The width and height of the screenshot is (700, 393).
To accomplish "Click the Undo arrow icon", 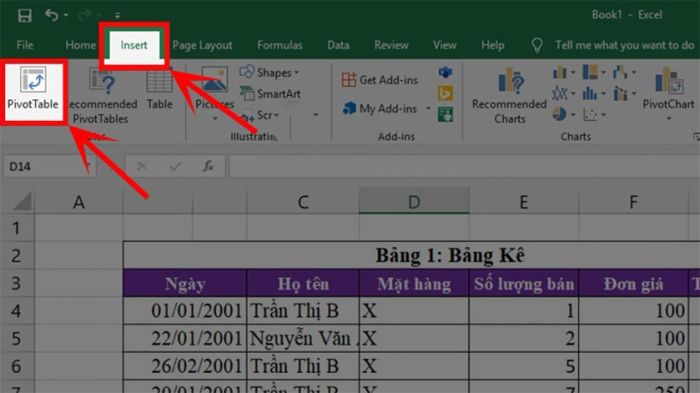I will (x=51, y=15).
